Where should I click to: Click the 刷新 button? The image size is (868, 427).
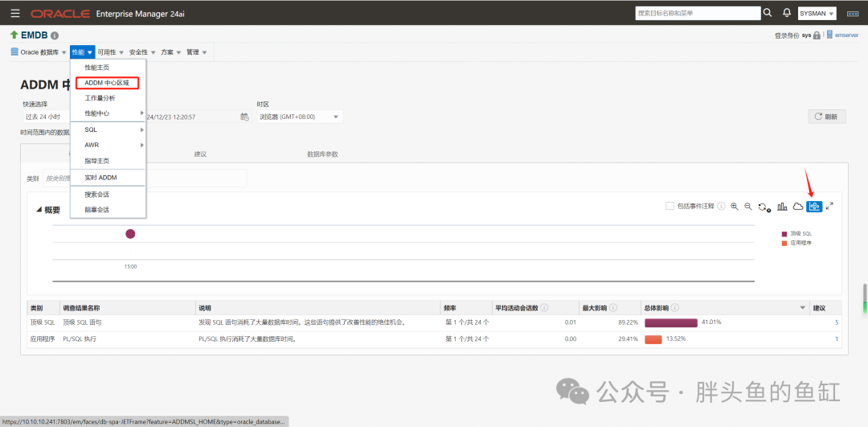826,117
